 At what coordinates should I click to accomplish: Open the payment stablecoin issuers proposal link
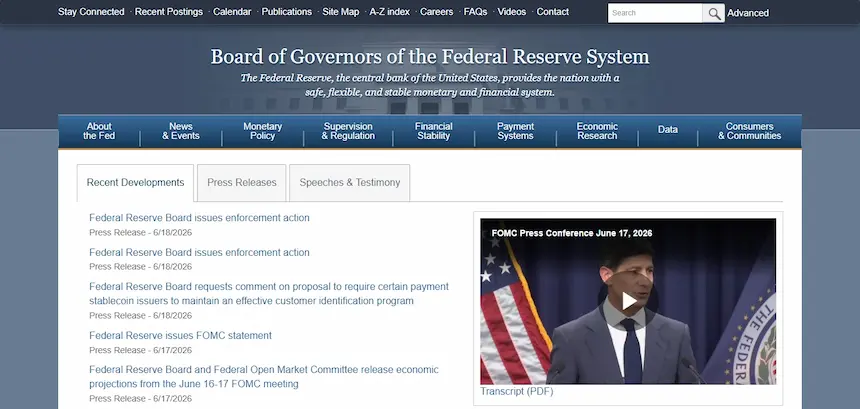pos(269,294)
